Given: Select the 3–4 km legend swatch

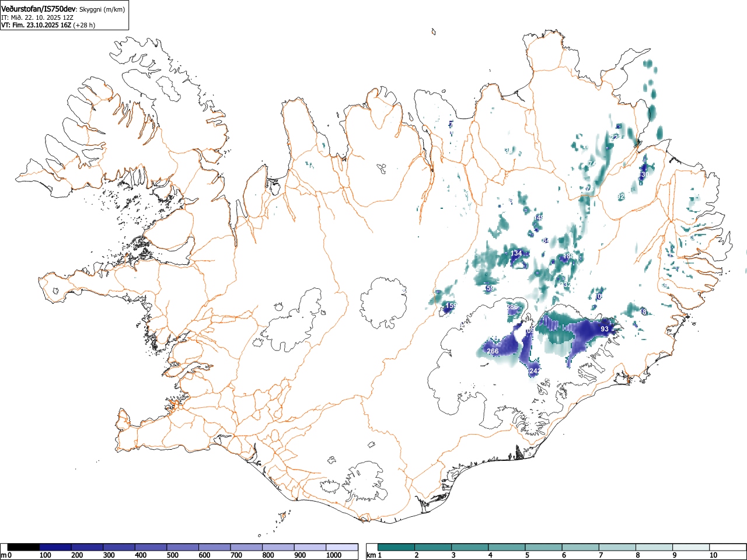Looking at the screenshot, I should tap(470, 547).
